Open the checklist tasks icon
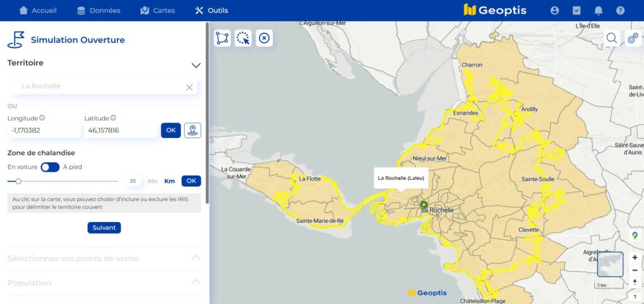 pos(577,11)
